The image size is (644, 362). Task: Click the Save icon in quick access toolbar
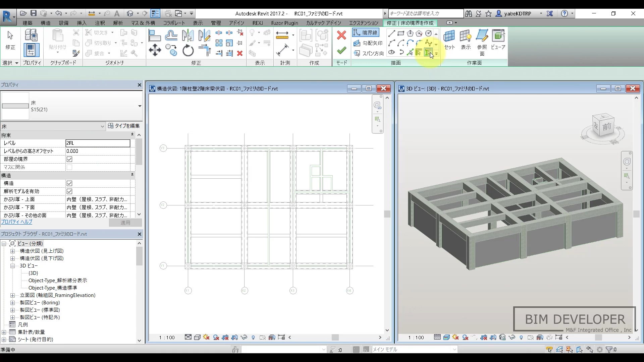(x=34, y=13)
